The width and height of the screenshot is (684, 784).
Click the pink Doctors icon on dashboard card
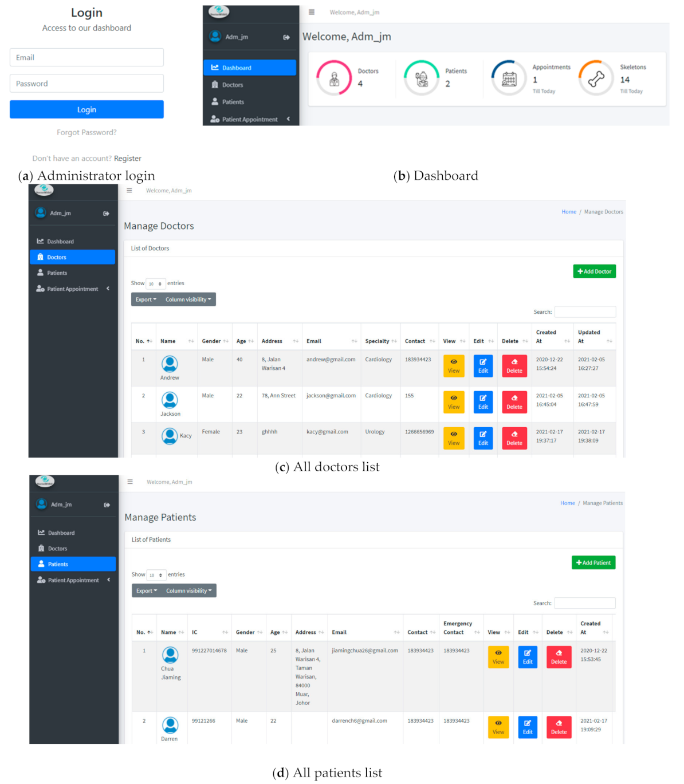point(334,78)
